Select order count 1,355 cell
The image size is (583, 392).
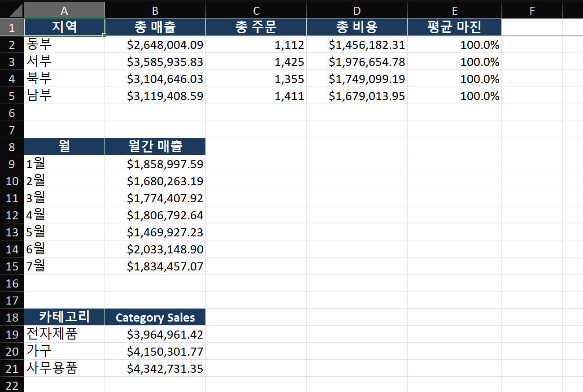[x=256, y=78]
